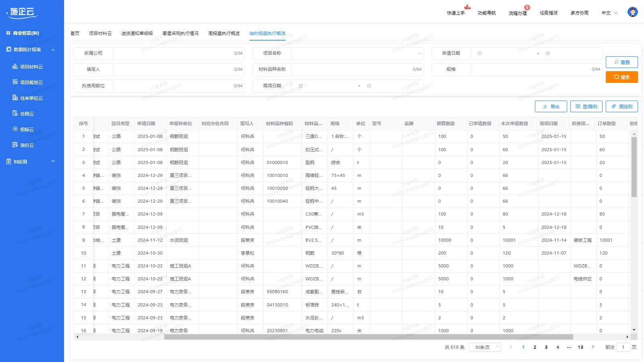Image resolution: width=644 pixels, height=362 pixels.
Task: Click 重置 reset button
Action: click(621, 62)
